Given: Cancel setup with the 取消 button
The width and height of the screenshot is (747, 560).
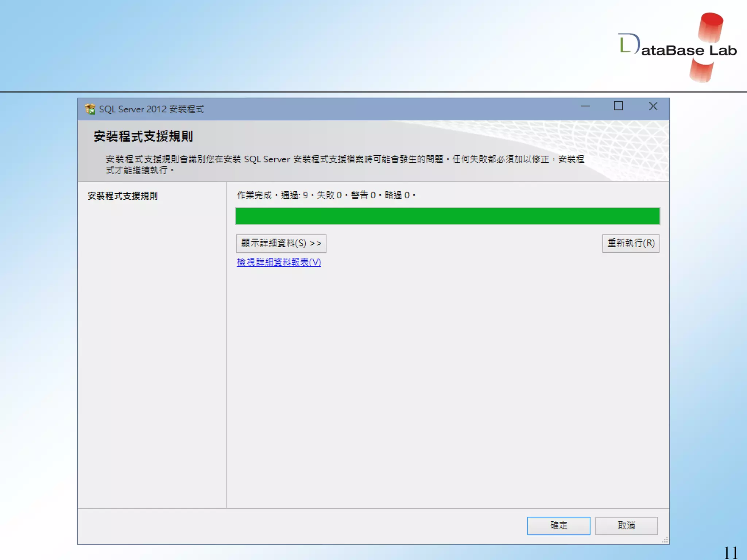Looking at the screenshot, I should [626, 525].
